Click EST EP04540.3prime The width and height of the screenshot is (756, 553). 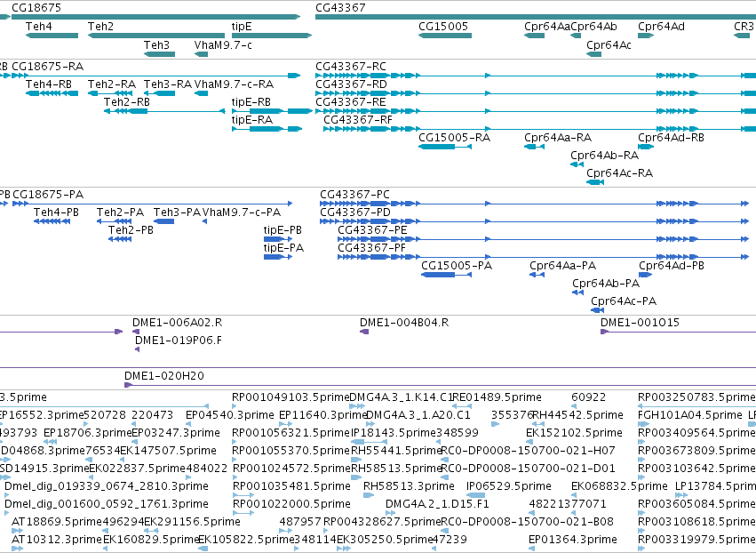(x=229, y=415)
